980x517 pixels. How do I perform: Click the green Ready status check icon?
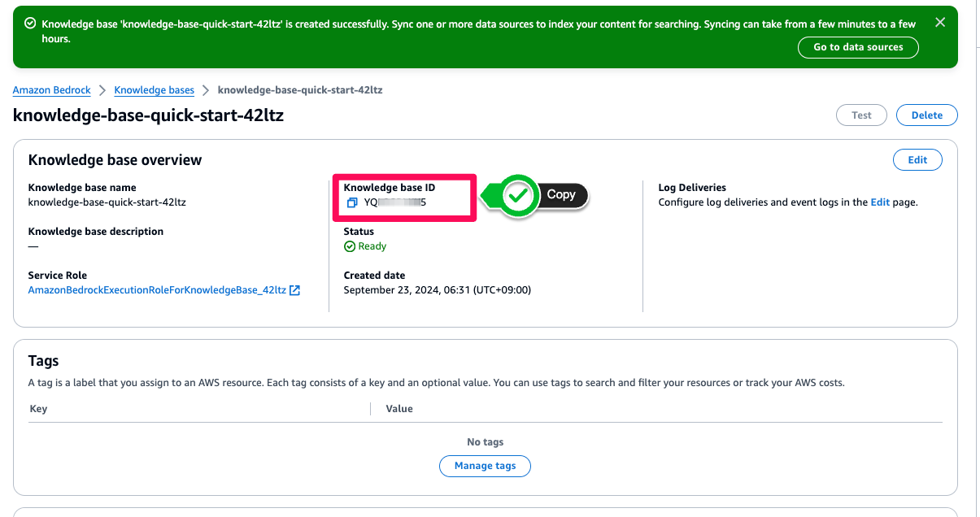pos(350,246)
